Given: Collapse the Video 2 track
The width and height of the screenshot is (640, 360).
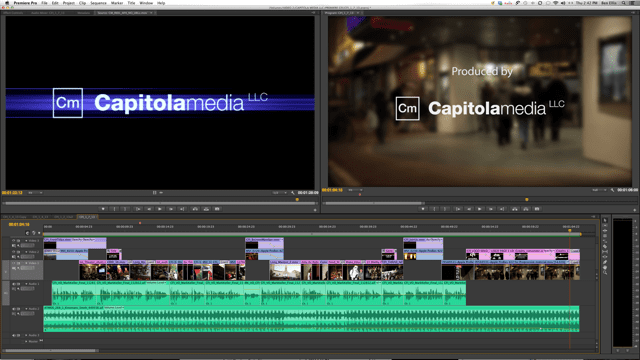Looking at the screenshot, I should [x=27, y=252].
